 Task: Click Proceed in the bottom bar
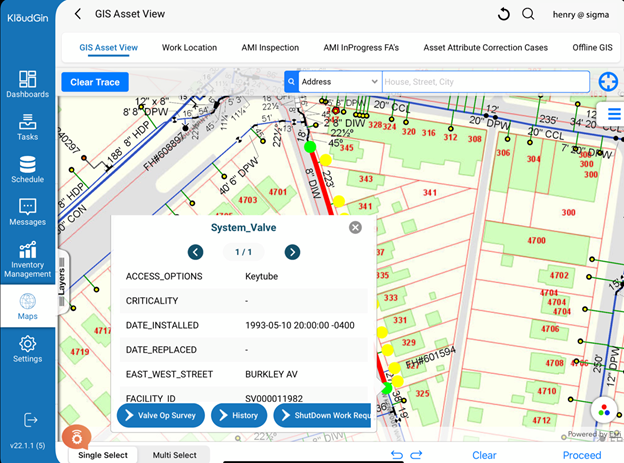[x=582, y=455]
